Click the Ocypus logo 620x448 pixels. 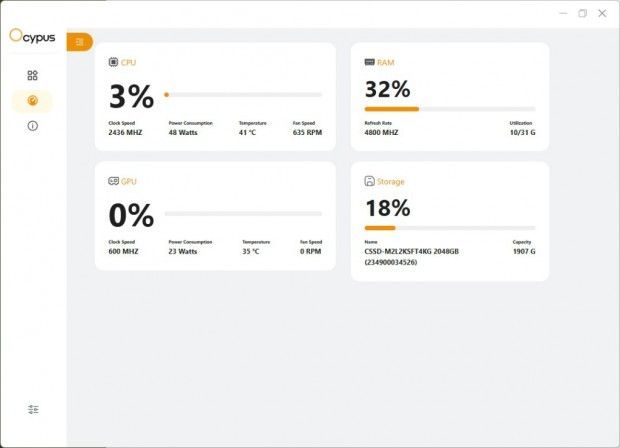31,35
